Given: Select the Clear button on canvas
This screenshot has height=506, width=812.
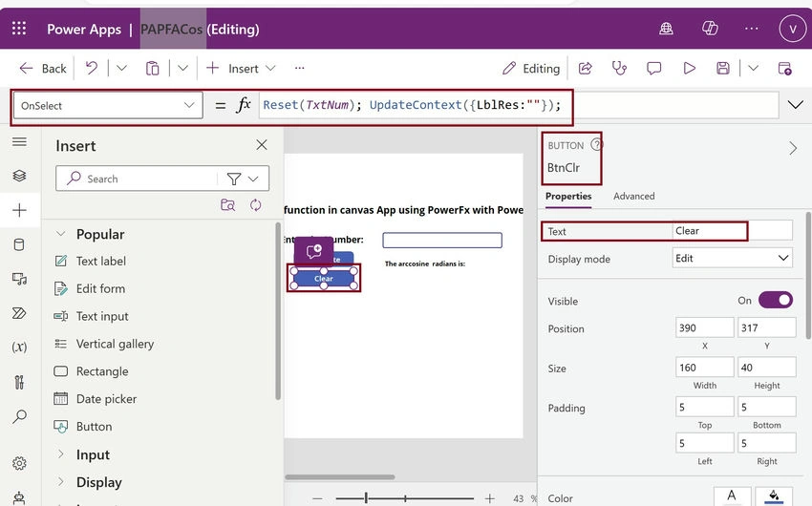Looking at the screenshot, I should 324,279.
